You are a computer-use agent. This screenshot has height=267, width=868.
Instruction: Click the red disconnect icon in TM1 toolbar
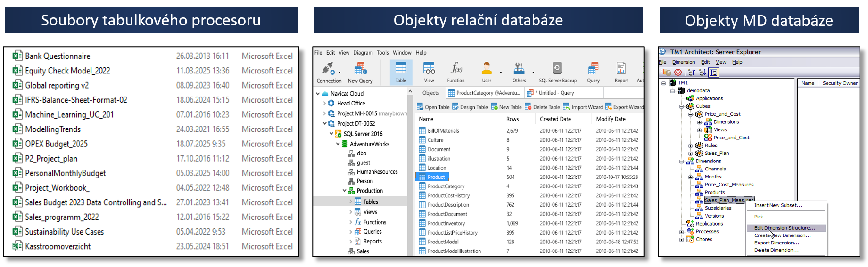coord(678,72)
